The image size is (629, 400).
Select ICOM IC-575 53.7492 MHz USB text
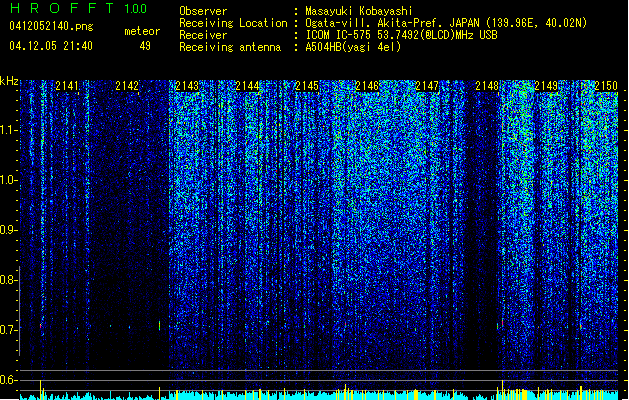pyautogui.click(x=402, y=35)
